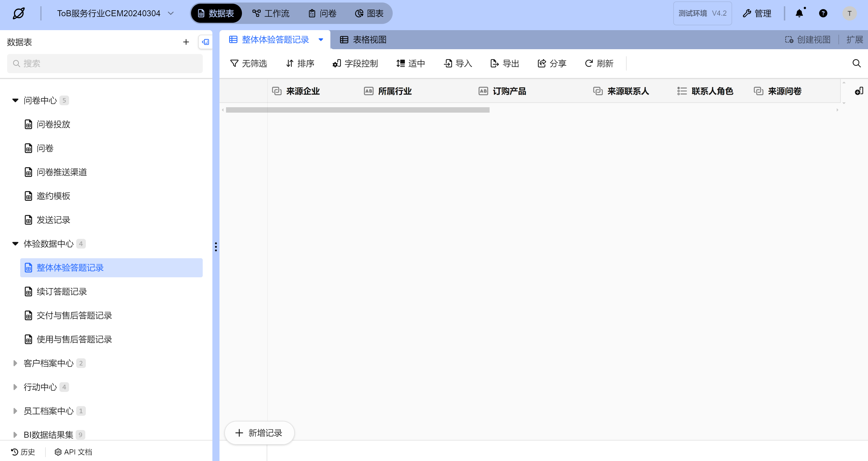Open the notifications bell
868x461 pixels.
point(799,13)
